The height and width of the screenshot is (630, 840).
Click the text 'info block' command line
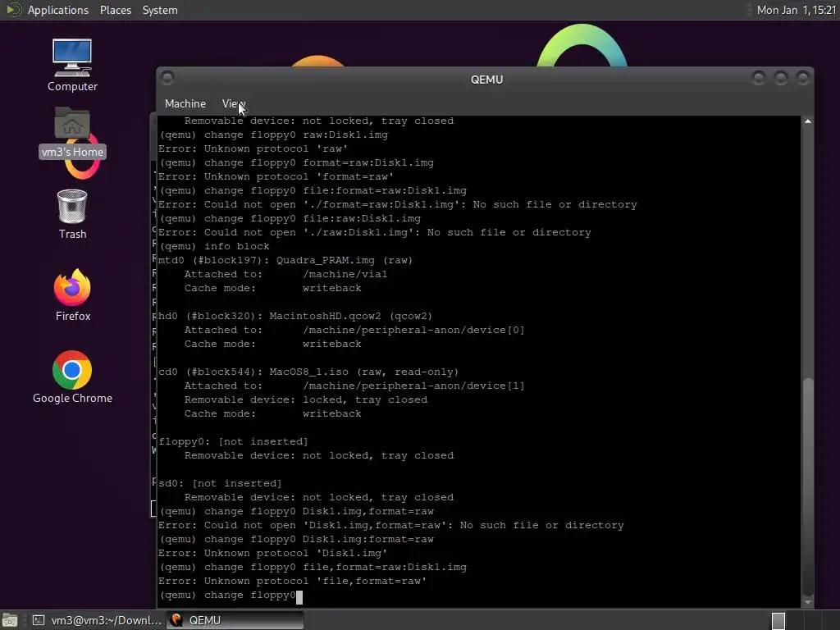pyautogui.click(x=236, y=246)
